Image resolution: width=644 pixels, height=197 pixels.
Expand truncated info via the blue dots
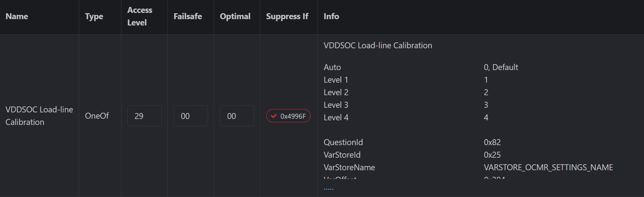click(x=328, y=189)
